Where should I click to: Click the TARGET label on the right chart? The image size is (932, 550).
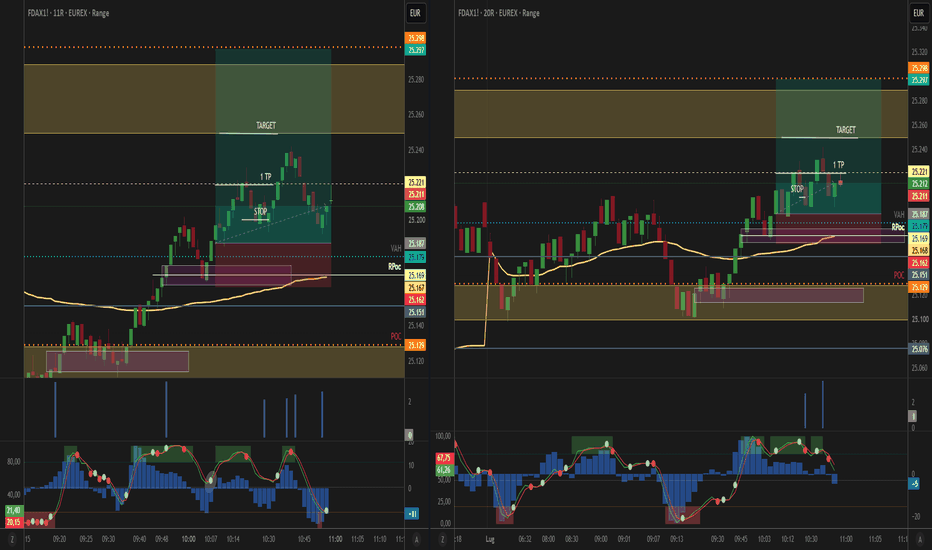coord(846,130)
